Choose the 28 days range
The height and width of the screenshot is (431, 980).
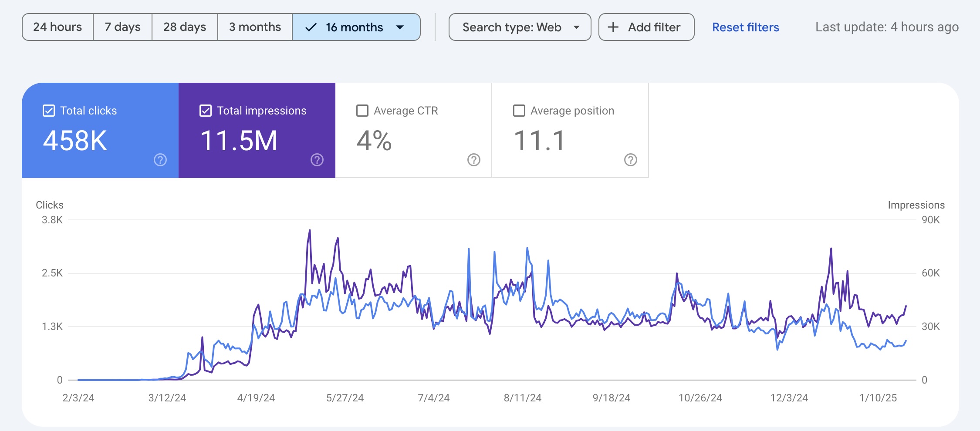point(185,27)
